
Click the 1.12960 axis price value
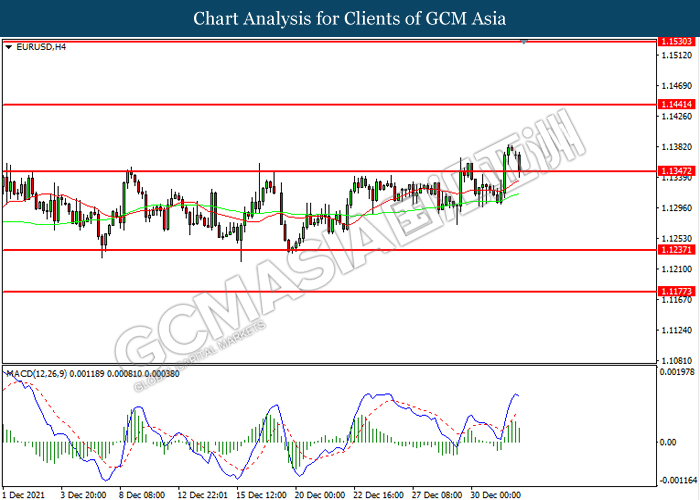click(x=677, y=208)
